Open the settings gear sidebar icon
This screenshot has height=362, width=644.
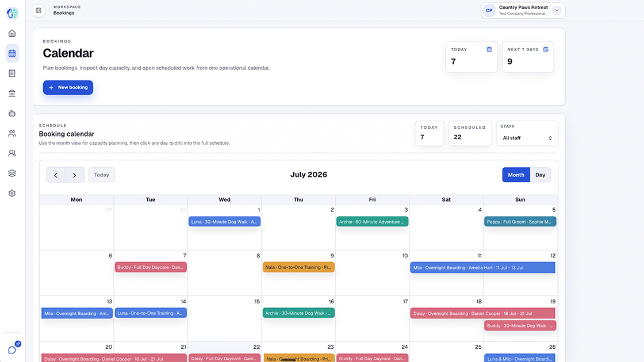[x=12, y=193]
